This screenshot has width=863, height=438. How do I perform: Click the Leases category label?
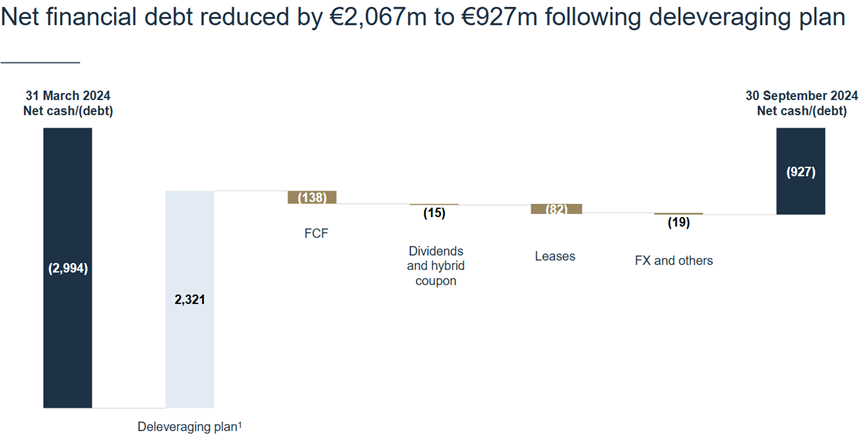555,256
